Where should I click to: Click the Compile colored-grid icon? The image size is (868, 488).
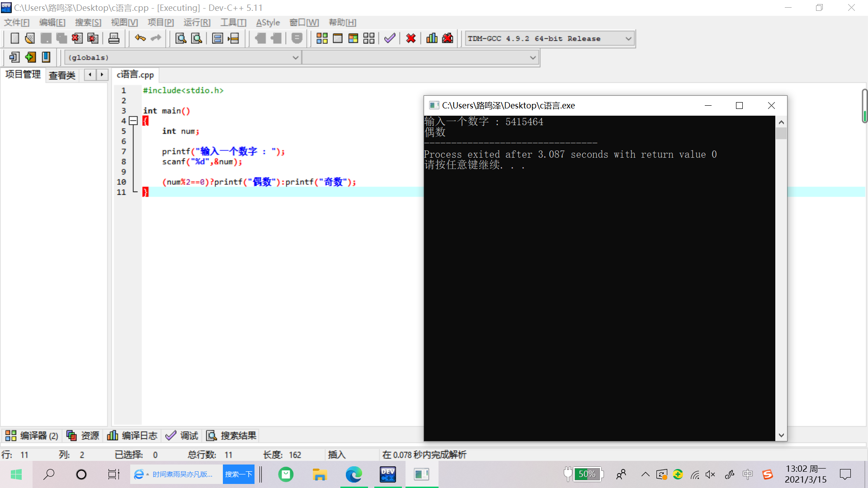point(322,38)
